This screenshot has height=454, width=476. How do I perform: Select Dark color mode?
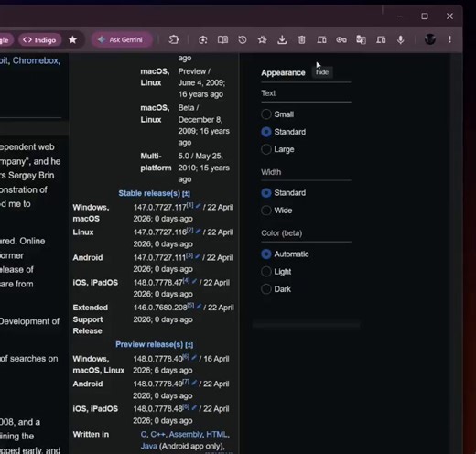tap(266, 289)
